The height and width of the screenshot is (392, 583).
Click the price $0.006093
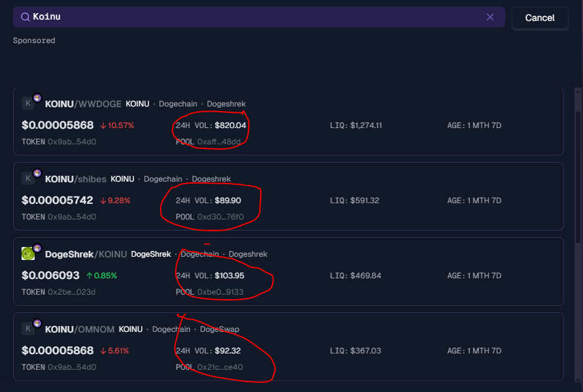[x=50, y=275]
